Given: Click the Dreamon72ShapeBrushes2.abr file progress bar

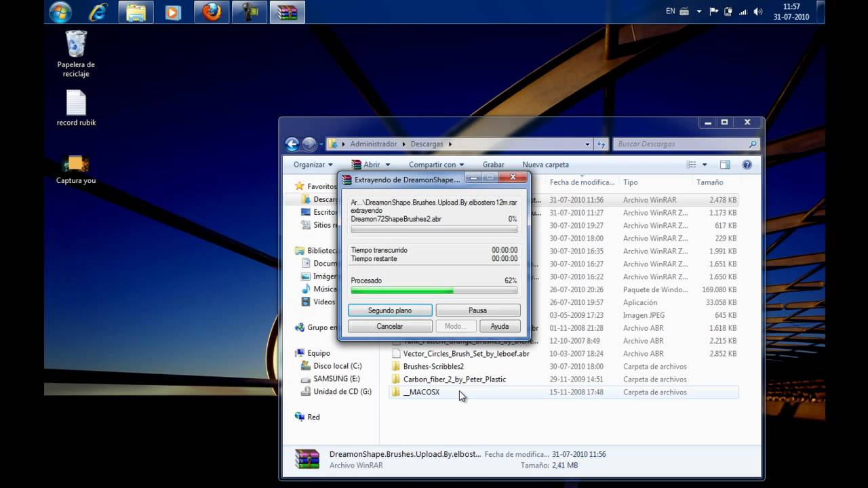Looking at the screenshot, I should (x=434, y=229).
